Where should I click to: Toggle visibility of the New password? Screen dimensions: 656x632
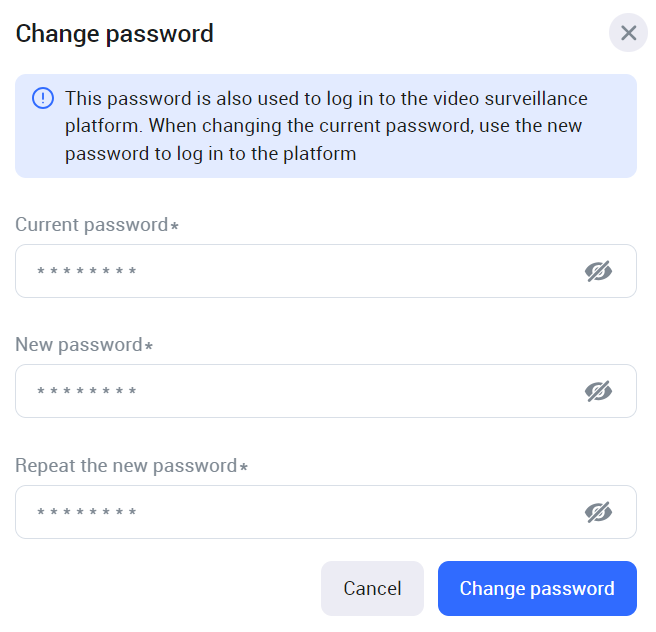pyautogui.click(x=598, y=391)
